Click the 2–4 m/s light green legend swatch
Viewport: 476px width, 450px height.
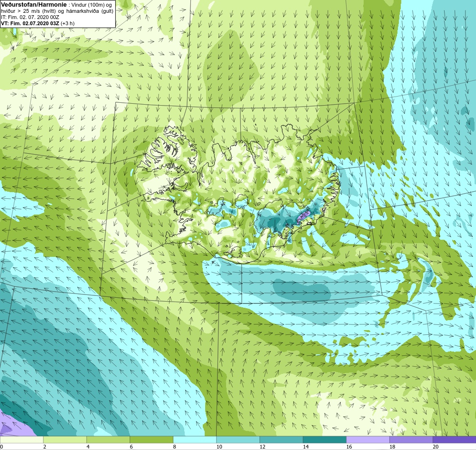[x=65, y=440]
